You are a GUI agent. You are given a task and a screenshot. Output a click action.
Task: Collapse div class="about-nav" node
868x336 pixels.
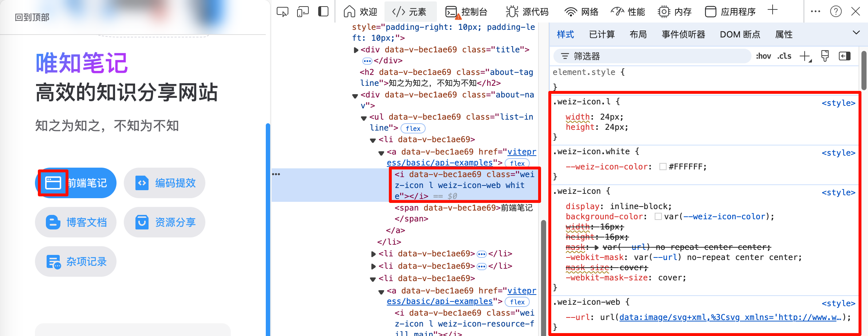point(355,96)
